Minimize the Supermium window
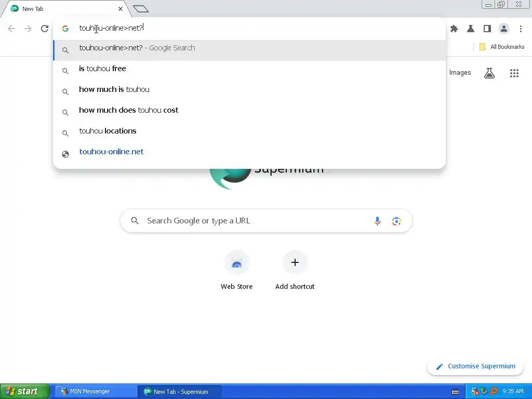 tap(488, 4)
